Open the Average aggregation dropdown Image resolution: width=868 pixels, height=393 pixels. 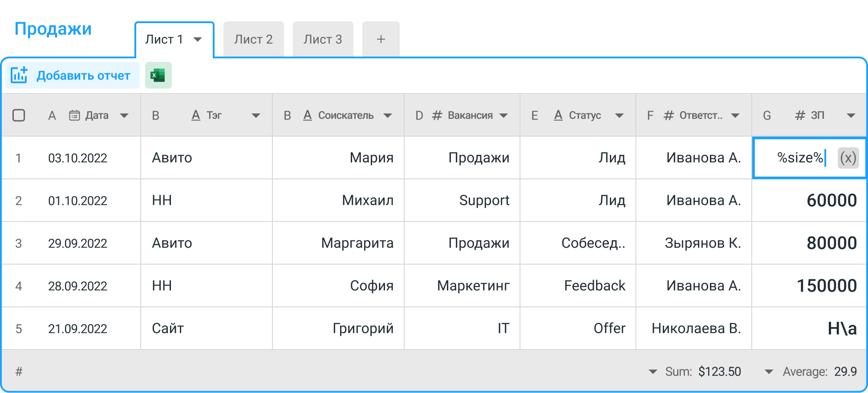click(769, 372)
